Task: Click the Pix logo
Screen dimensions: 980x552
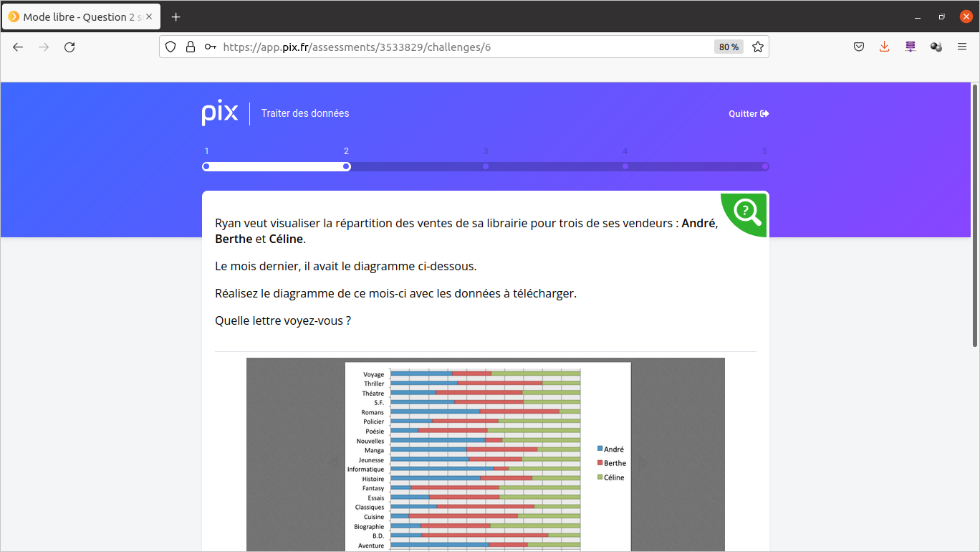Action: [219, 113]
